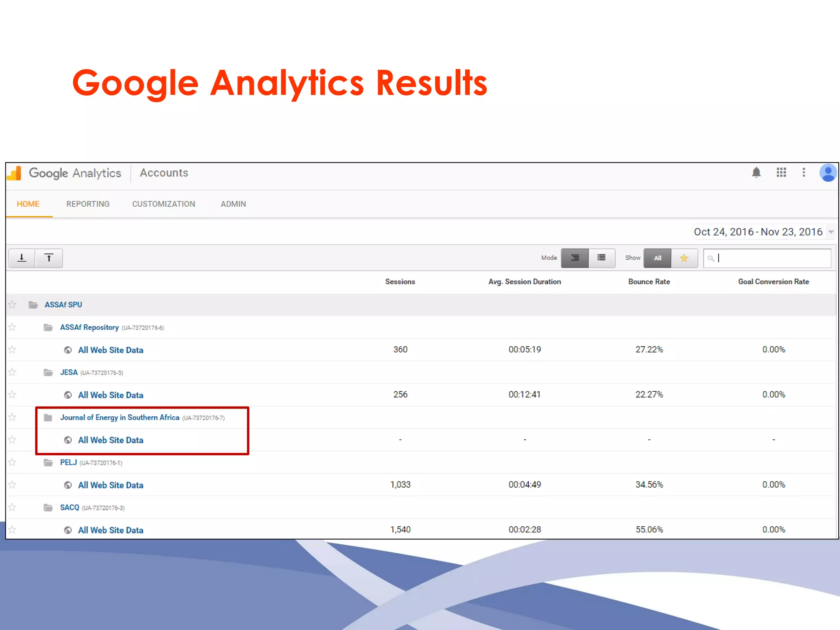
Task: Open the date range dropdown
Action: [764, 232]
